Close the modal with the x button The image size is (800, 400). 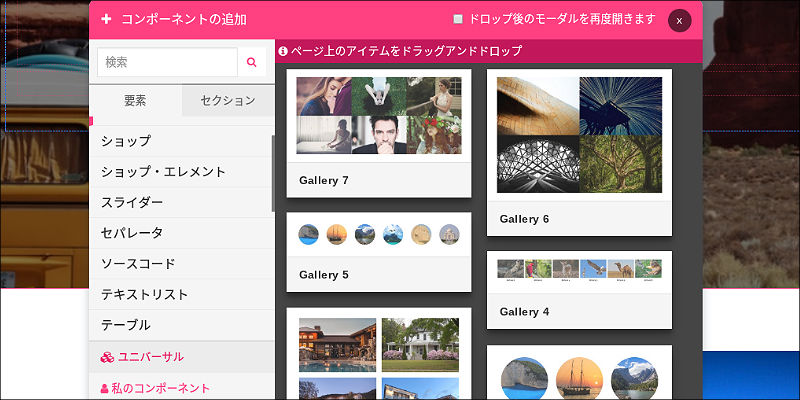coord(680,21)
